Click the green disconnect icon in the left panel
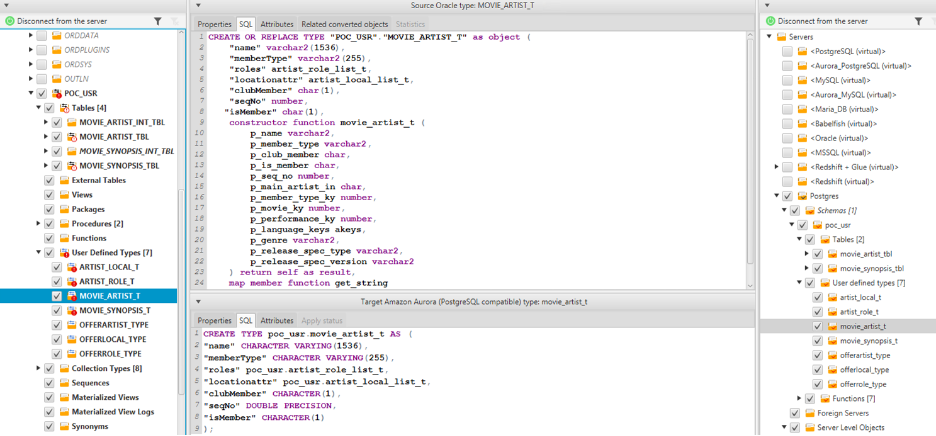 (x=10, y=21)
